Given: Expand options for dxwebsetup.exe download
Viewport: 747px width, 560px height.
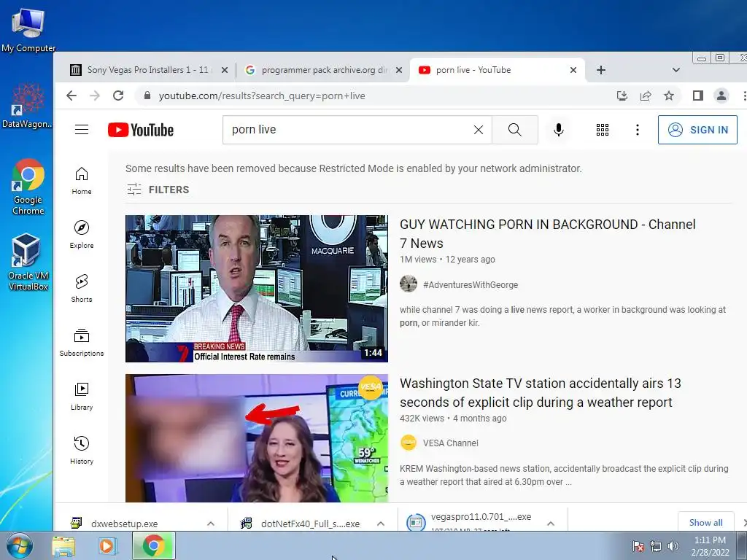Looking at the screenshot, I should 211,524.
